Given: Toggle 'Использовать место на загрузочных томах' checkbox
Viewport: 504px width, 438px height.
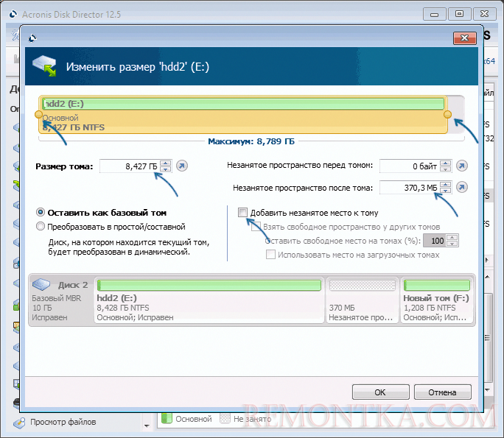Looking at the screenshot, I should point(270,254).
